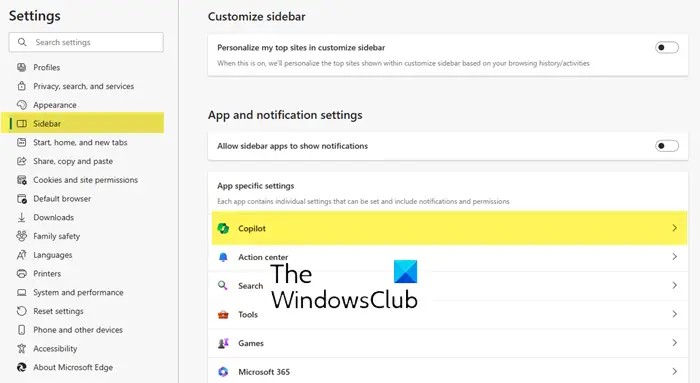Open Cookies and site permissions page
This screenshot has width=700, height=383.
(x=85, y=180)
